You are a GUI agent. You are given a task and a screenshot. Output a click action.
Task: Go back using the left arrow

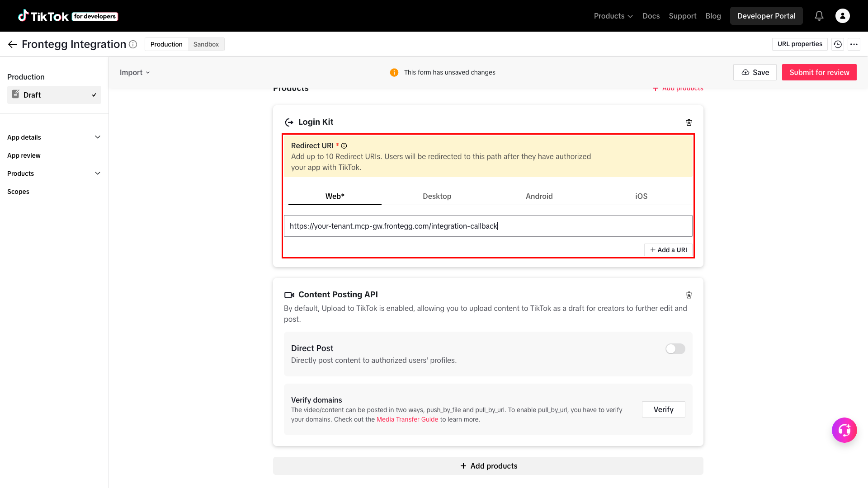coord(13,44)
